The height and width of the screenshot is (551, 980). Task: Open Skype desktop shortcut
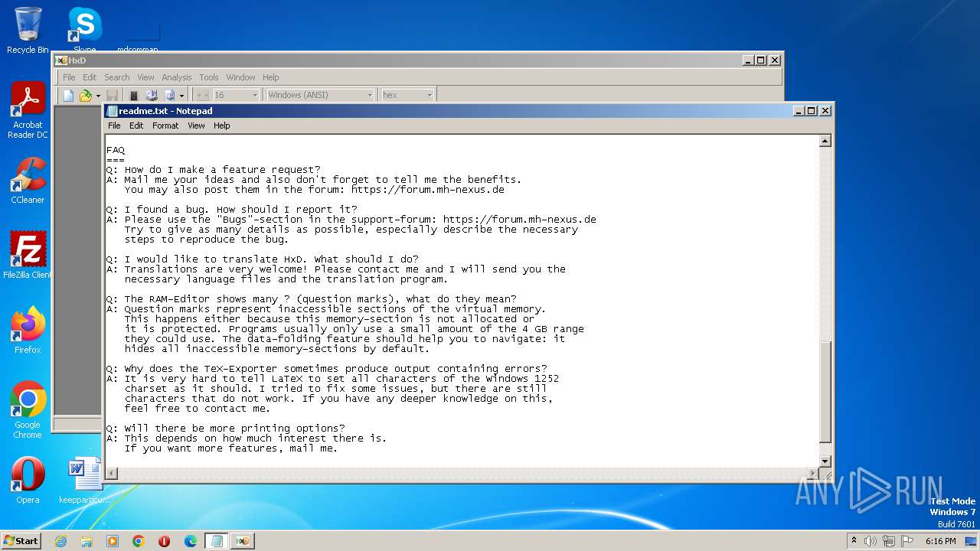(x=84, y=31)
